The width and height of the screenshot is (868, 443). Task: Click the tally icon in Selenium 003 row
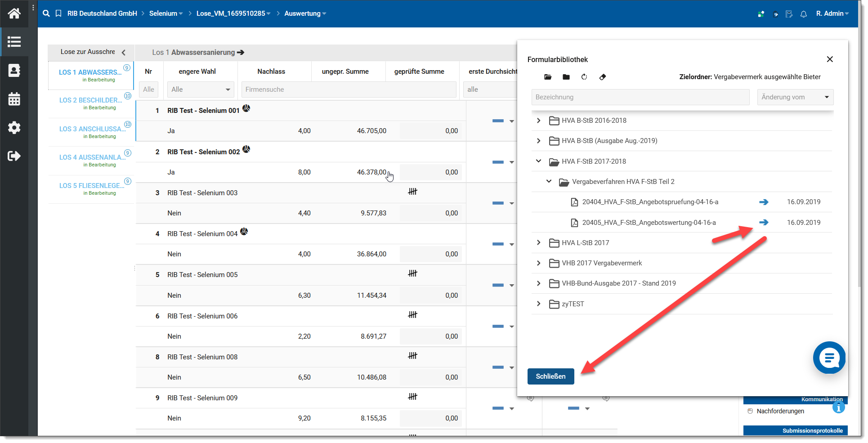point(412,192)
